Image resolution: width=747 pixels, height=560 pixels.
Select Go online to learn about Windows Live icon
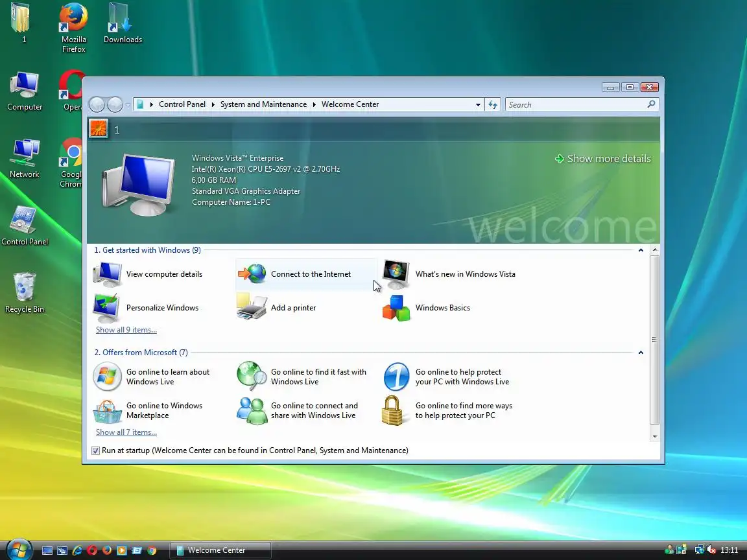pos(107,377)
